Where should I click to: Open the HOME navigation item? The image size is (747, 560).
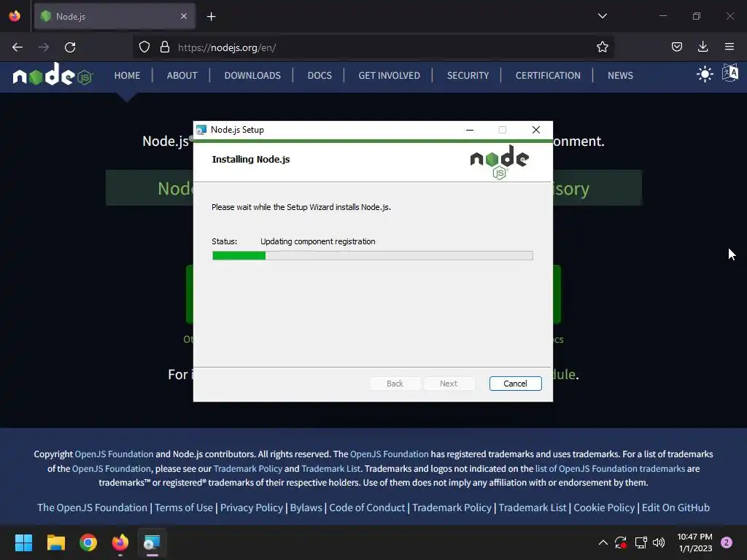click(x=127, y=75)
